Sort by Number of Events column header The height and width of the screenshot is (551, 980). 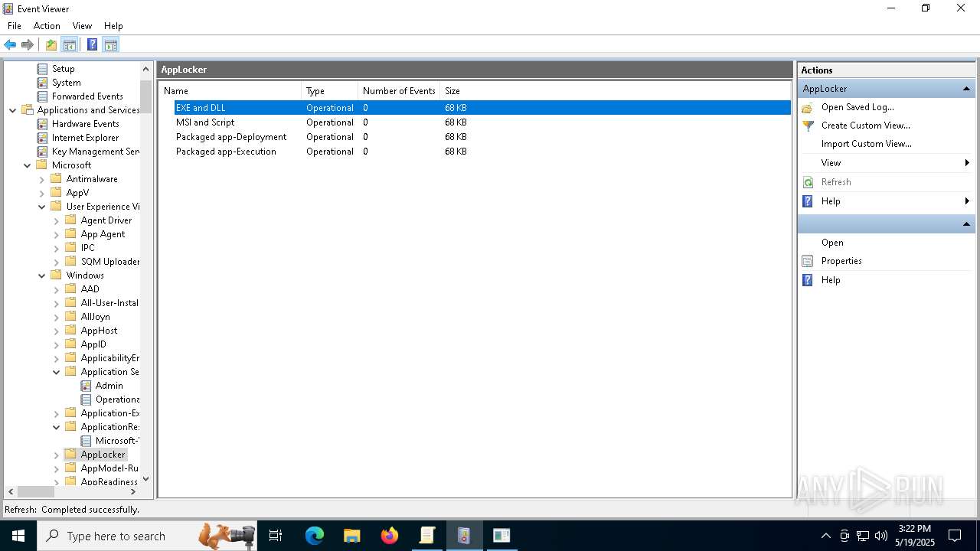[x=399, y=91]
